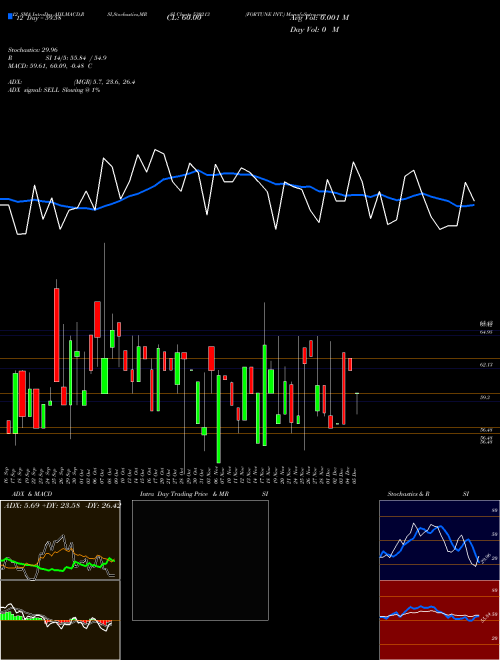Click the Day Vol: 0 M label
The width and height of the screenshot is (500, 660).
(x=314, y=29)
